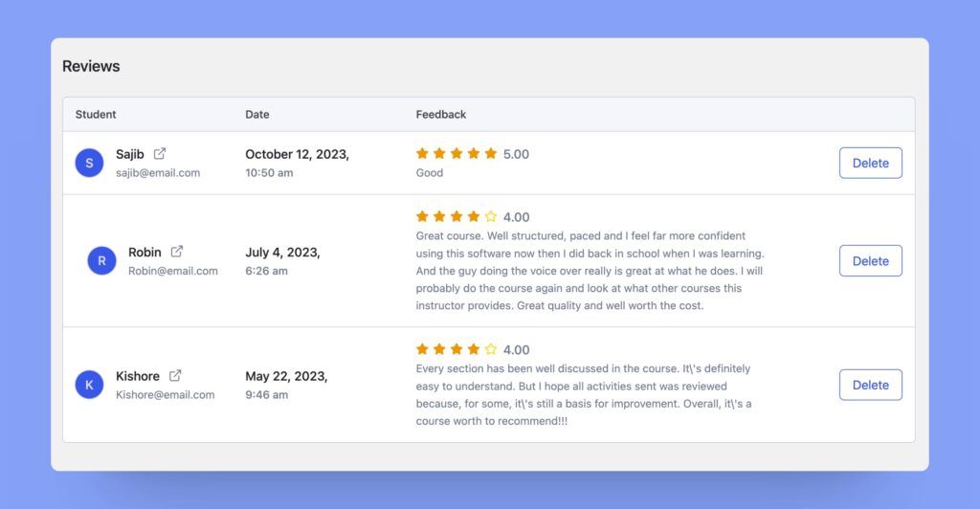
Task: Click the Date column header
Action: (x=257, y=114)
